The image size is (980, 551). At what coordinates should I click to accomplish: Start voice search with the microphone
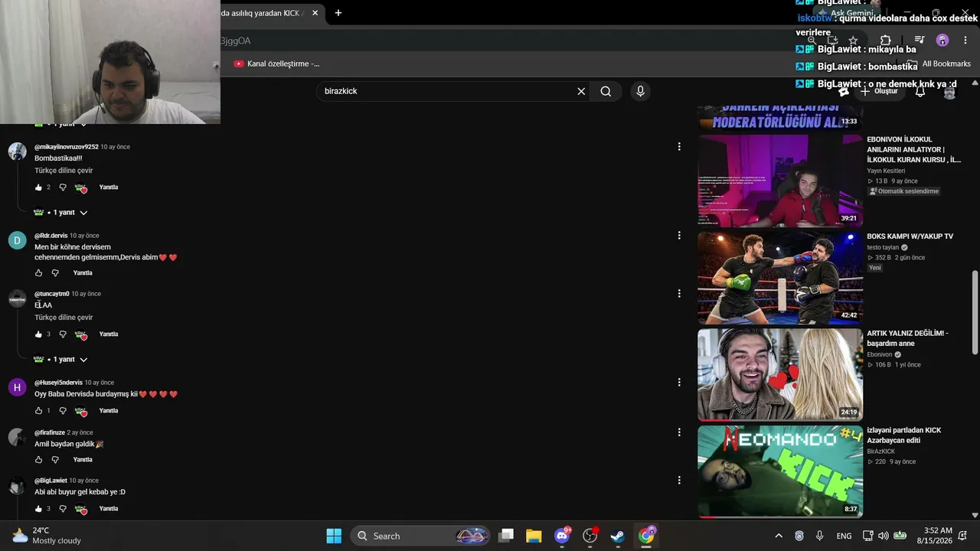(640, 91)
